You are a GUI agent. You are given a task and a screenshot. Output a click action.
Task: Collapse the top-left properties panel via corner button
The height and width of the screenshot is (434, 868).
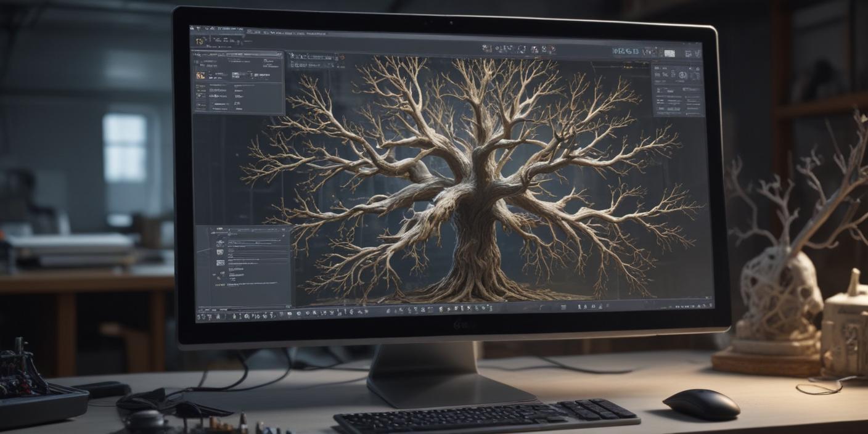pyautogui.click(x=279, y=55)
